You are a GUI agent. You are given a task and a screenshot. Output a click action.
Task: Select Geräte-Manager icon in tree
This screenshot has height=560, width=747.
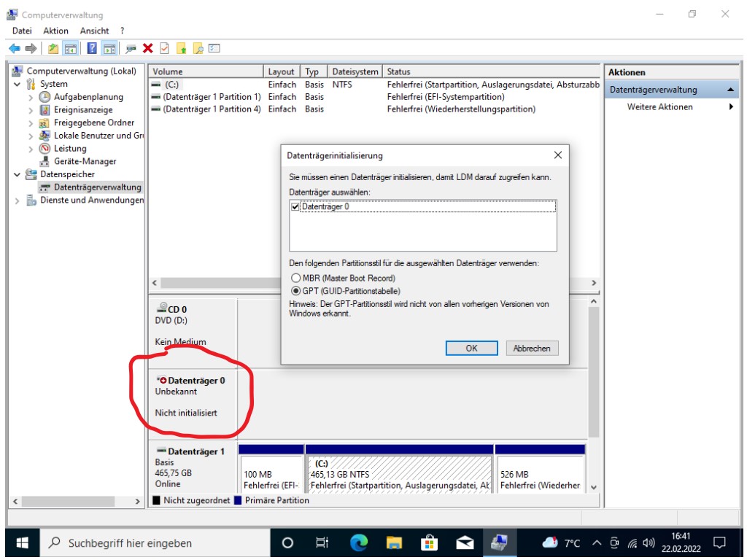coord(44,161)
